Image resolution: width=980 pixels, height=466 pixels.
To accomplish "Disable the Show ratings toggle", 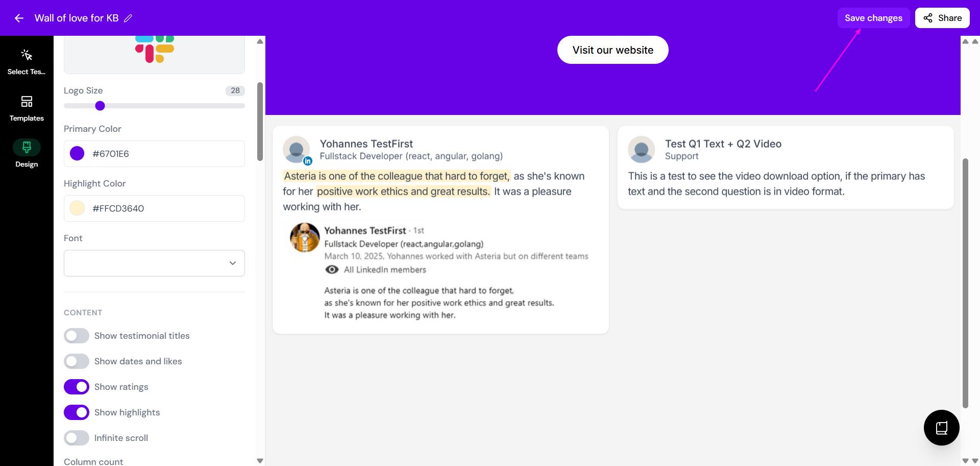I will (77, 387).
